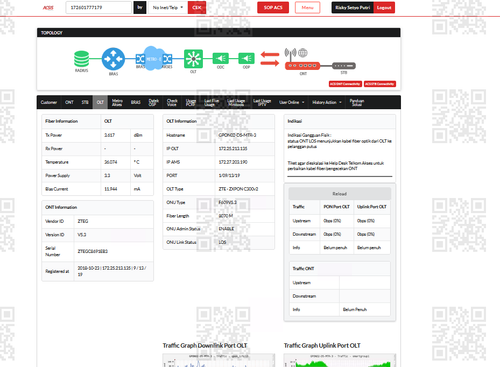Open the Last Usage IPTV tab
500x367 pixels.
coord(262,102)
